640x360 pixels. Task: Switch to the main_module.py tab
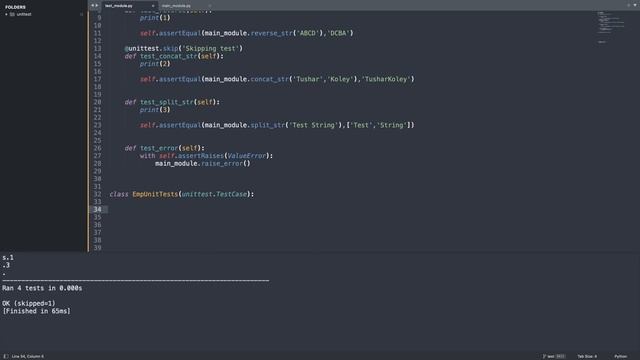pyautogui.click(x=176, y=6)
